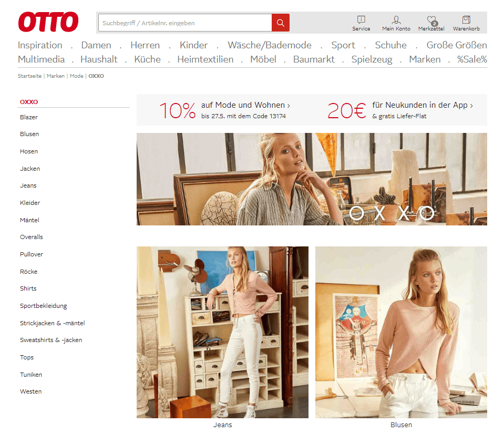This screenshot has width=504, height=434.
Task: Open the 10% auf Mode und Wohnen promo
Action: point(224,110)
